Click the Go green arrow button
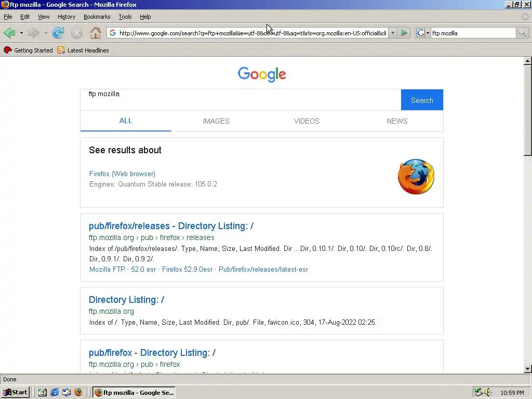The image size is (532, 399). pos(404,33)
